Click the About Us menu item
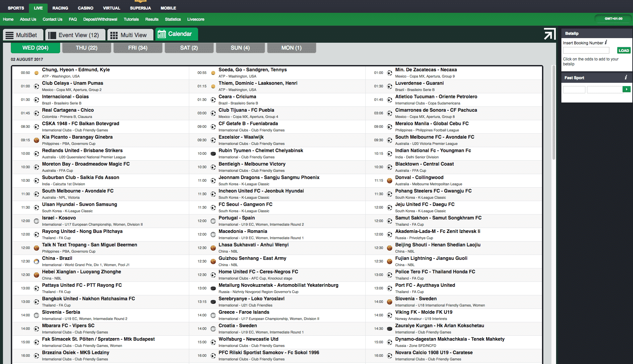The image size is (633, 364). pyautogui.click(x=27, y=19)
